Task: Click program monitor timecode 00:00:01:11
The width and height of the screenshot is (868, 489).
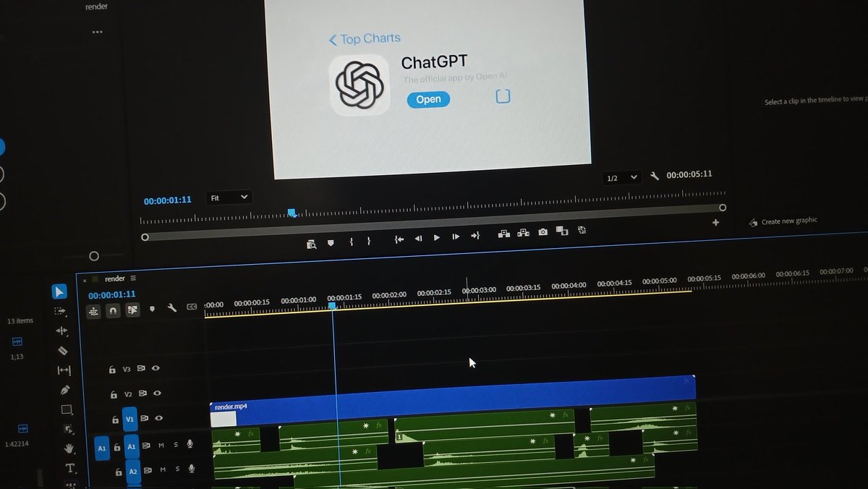Action: (168, 200)
